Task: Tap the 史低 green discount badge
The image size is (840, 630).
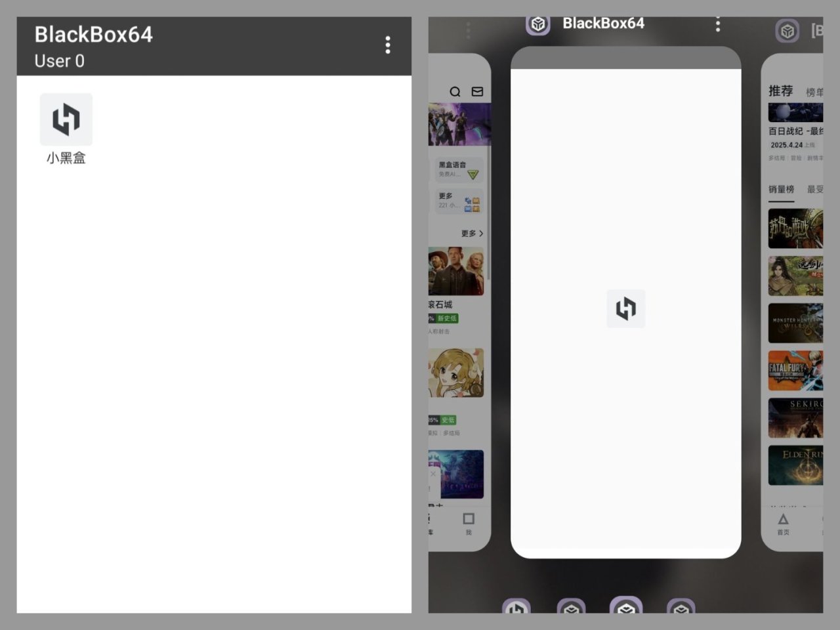Action: point(448,420)
